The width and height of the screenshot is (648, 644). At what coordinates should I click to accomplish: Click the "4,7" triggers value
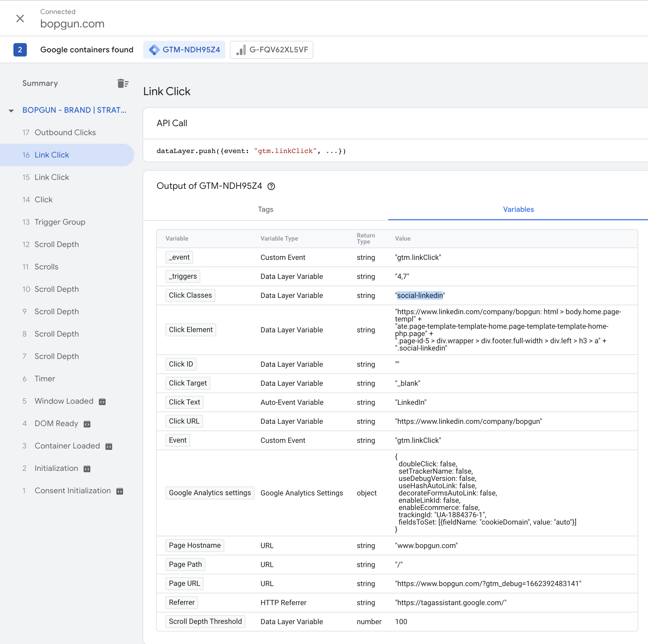(x=402, y=276)
